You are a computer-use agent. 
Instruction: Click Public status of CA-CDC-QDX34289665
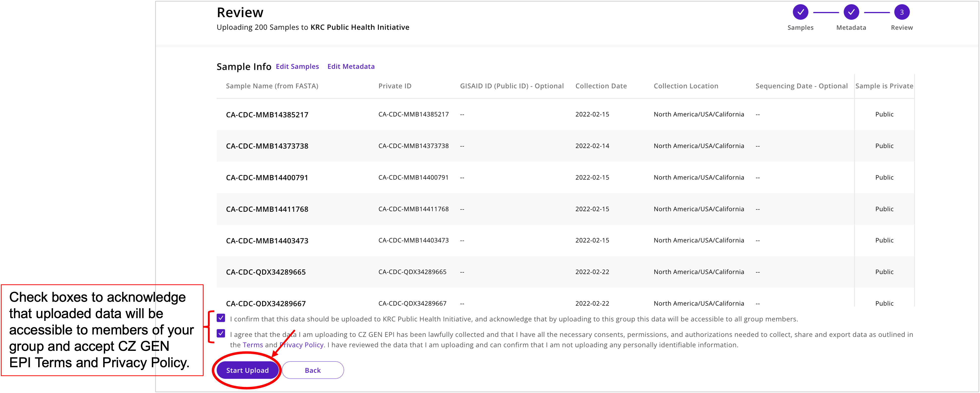884,272
